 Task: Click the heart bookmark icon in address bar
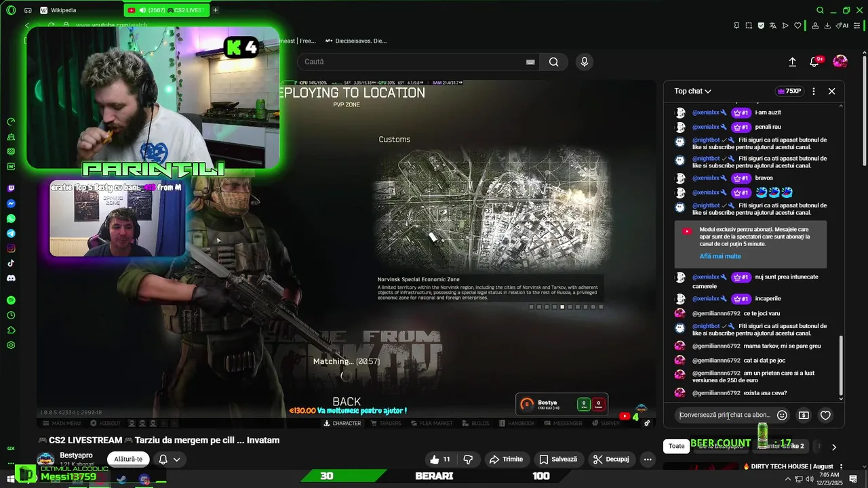[797, 26]
